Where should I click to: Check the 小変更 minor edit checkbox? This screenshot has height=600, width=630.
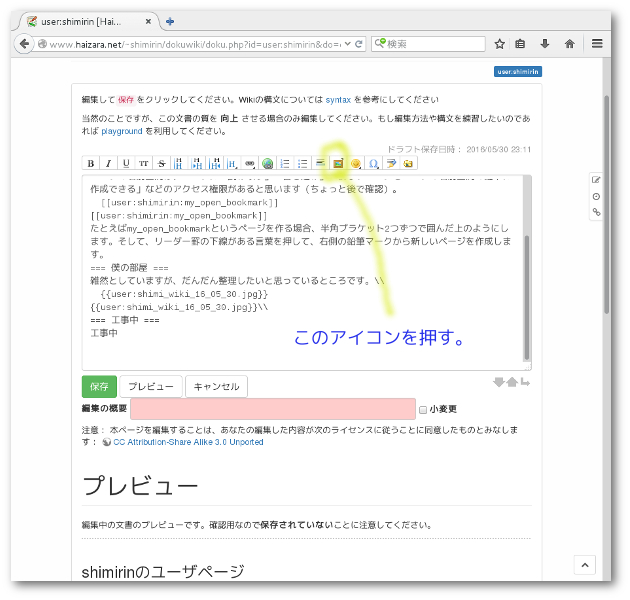tap(423, 410)
